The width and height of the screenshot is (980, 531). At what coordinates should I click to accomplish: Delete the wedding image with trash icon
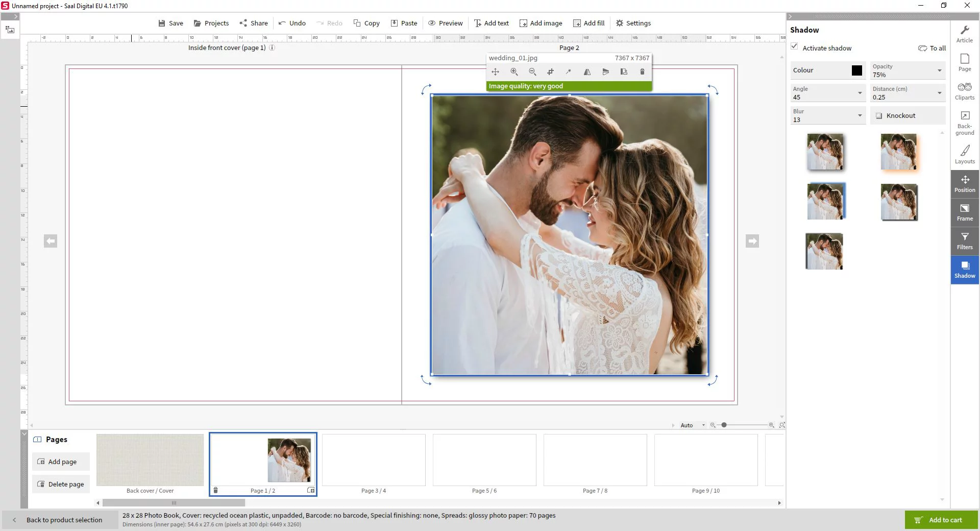(642, 71)
